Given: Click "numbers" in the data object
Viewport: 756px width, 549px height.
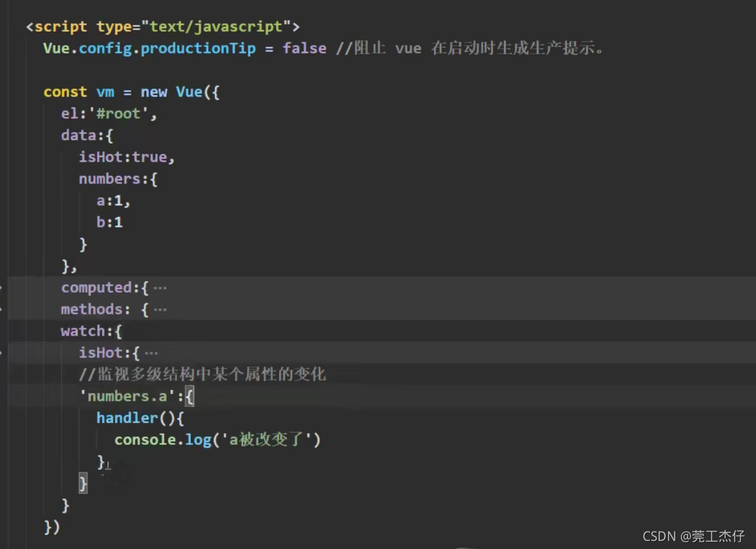Looking at the screenshot, I should click(x=109, y=179).
